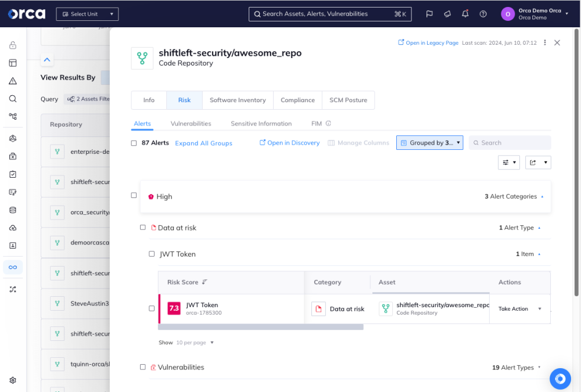581x392 pixels.
Task: Click Manage Columns button
Action: (358, 143)
